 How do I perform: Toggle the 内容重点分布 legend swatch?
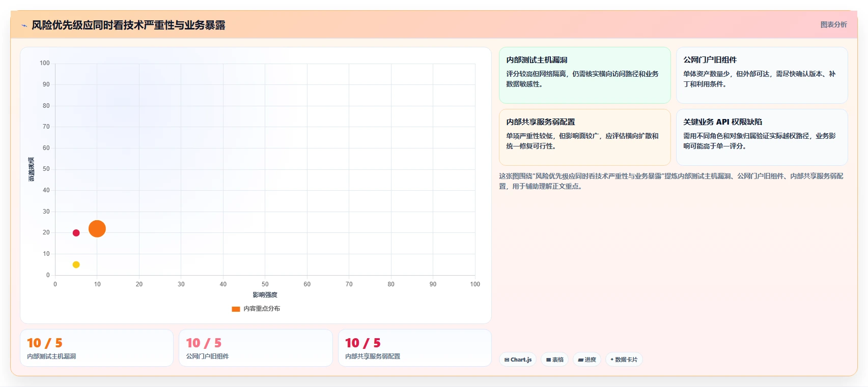[236, 309]
